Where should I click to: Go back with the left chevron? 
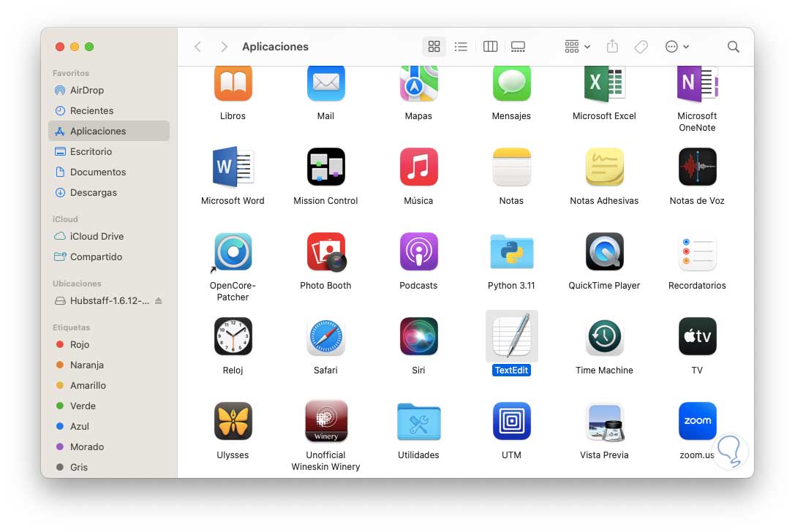pos(197,47)
